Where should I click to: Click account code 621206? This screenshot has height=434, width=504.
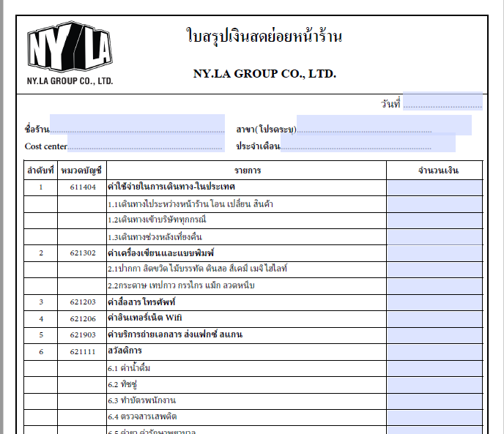coord(83,318)
